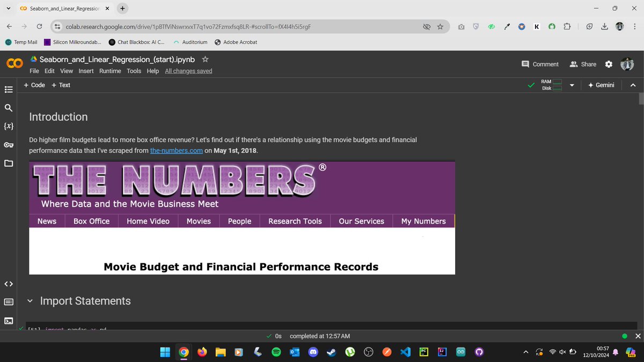The image size is (644, 362).
Task: Open the terminal panel icon
Action: 9,321
